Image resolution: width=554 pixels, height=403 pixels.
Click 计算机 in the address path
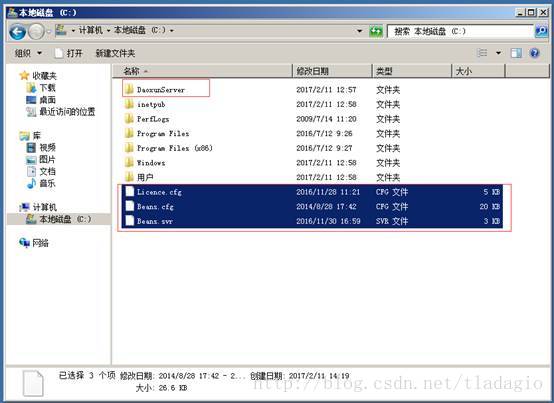[x=90, y=30]
